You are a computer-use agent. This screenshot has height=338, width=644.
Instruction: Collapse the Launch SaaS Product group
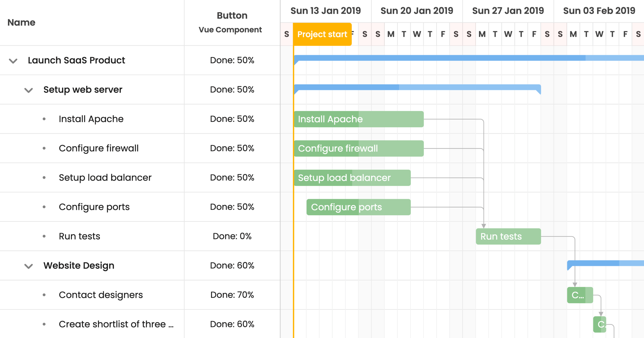pyautogui.click(x=13, y=61)
